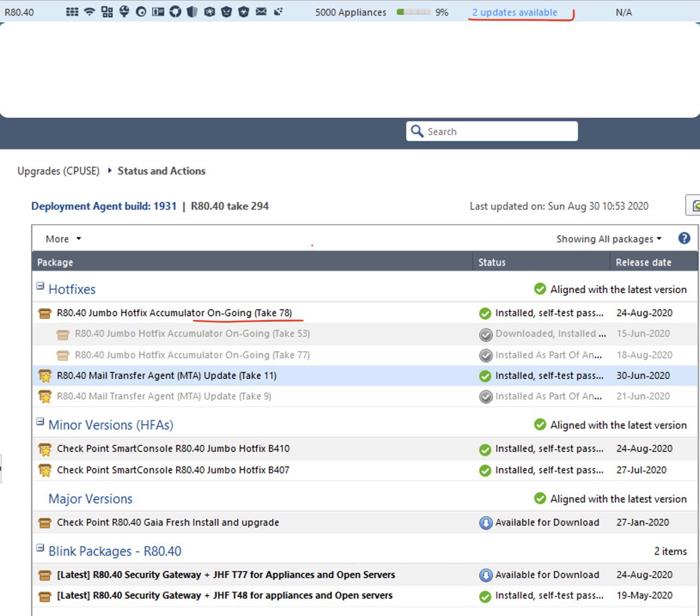
Task: Click the Firewall blade grid icon
Action: (x=72, y=11)
